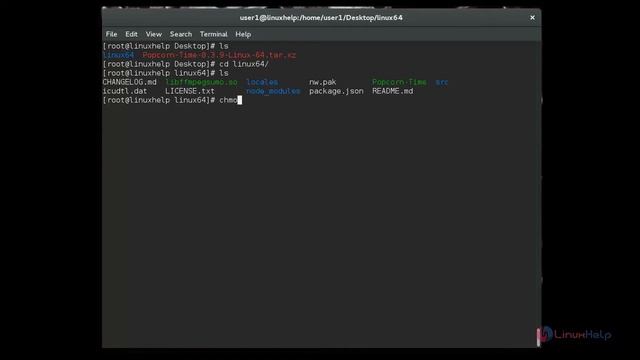
Task: Click package.json in the listing
Action: pyautogui.click(x=336, y=91)
